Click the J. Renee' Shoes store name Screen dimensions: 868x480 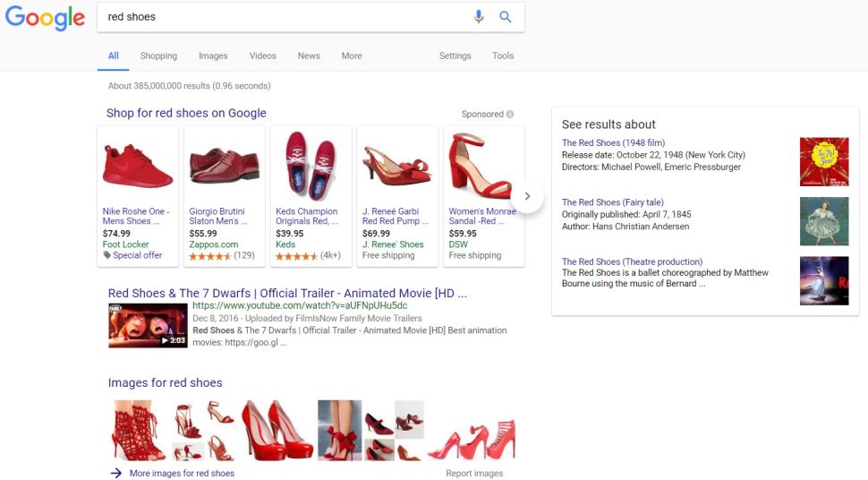point(393,244)
